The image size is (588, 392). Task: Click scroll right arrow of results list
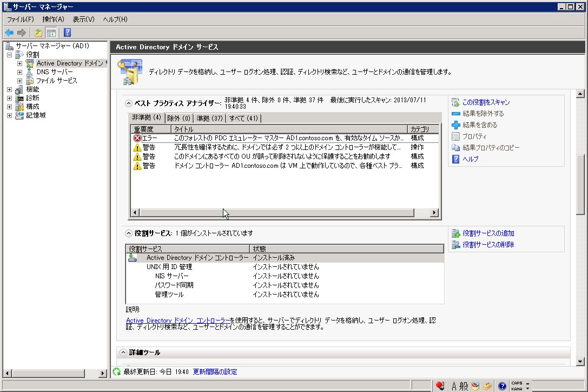coord(434,213)
